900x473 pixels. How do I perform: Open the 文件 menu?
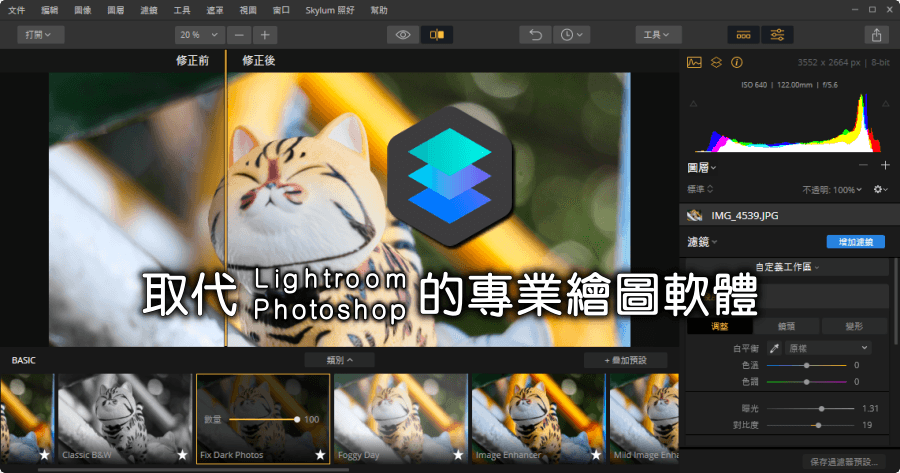pos(16,10)
